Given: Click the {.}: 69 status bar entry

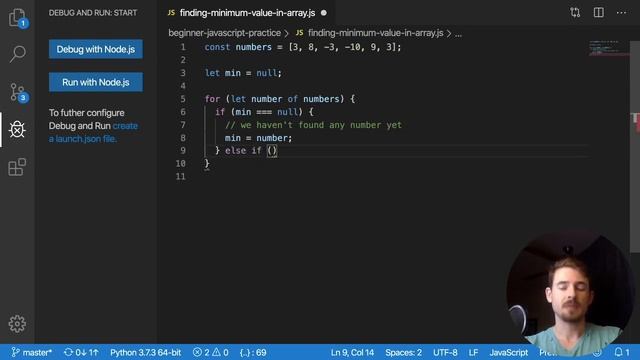Looking at the screenshot, I should (253, 352).
